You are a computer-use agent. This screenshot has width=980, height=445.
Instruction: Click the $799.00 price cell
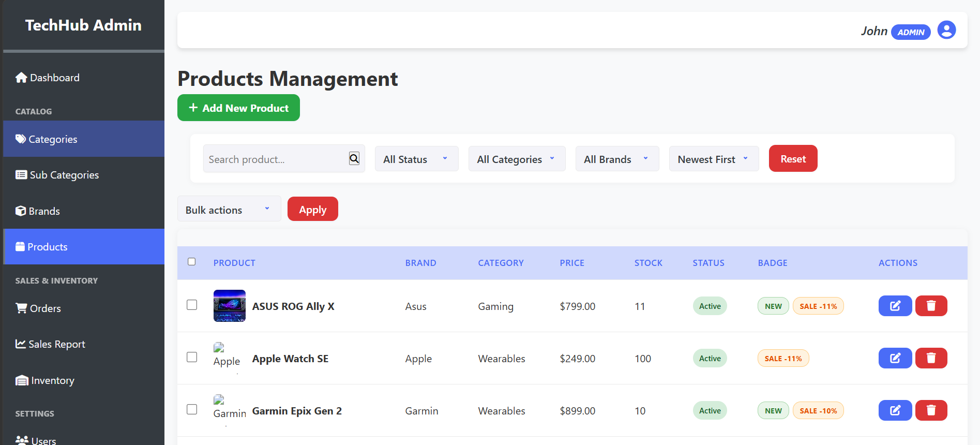point(578,306)
